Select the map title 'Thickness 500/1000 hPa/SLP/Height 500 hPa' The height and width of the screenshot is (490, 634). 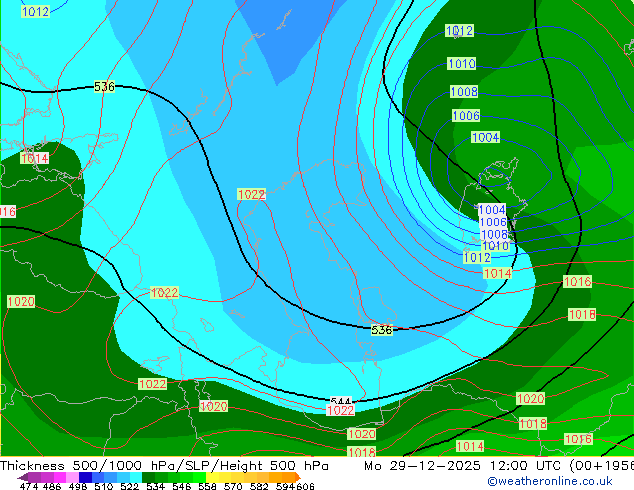coord(164,466)
